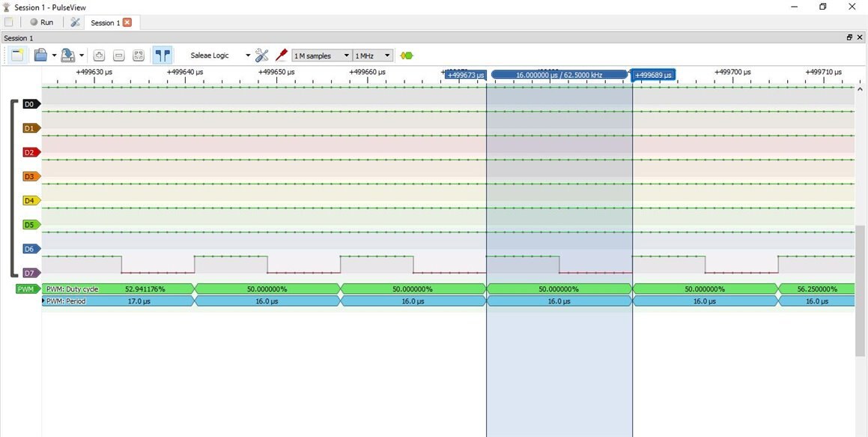This screenshot has height=437, width=868.
Task: Click the red D2 channel label
Action: point(30,152)
